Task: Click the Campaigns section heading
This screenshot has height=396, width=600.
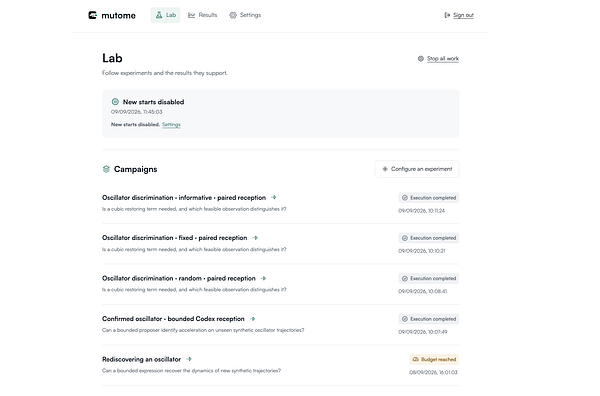Action: 135,169
